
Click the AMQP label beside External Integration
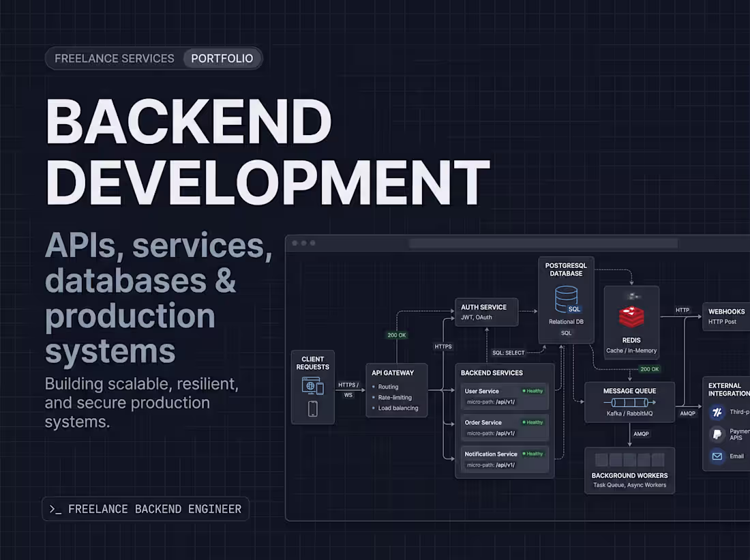click(688, 413)
